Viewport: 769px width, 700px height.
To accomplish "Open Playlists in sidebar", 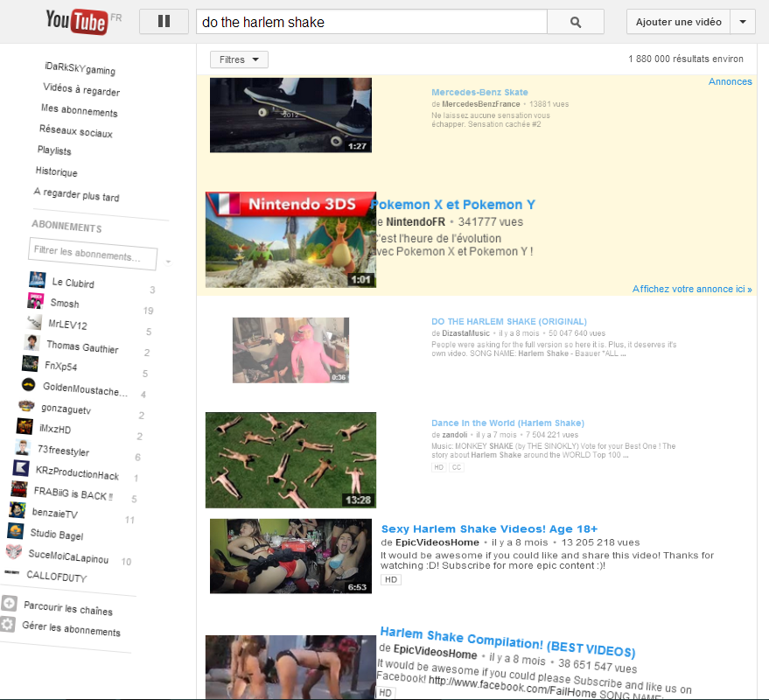I will [x=54, y=150].
